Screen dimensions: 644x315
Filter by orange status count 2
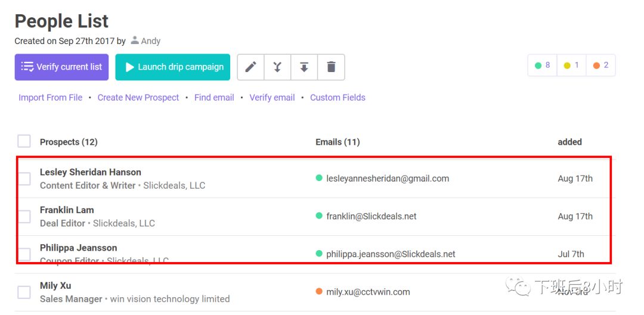pyautogui.click(x=600, y=66)
